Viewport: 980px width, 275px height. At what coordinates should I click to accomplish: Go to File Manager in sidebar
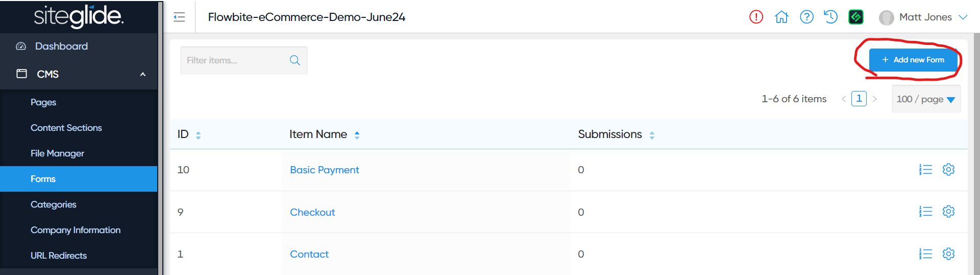click(57, 153)
